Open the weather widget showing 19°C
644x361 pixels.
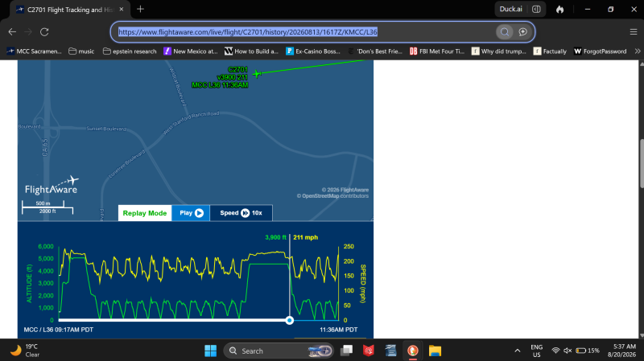tap(26, 351)
